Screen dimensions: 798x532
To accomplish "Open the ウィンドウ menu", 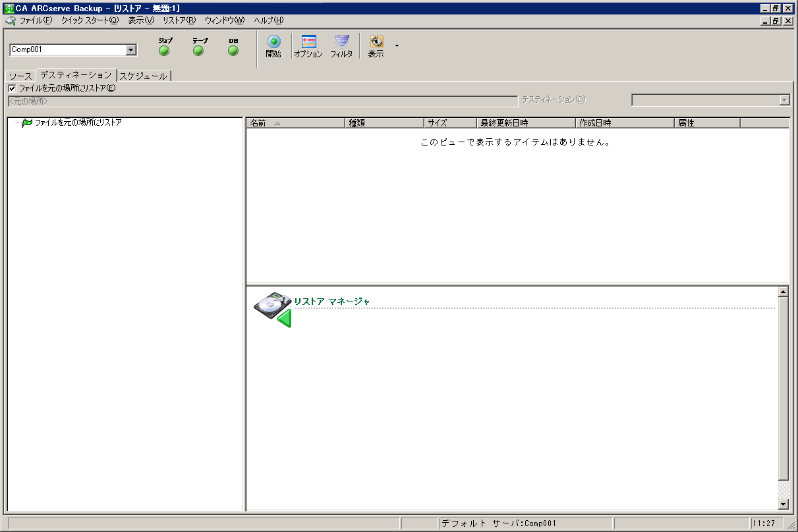I will pyautogui.click(x=224, y=20).
